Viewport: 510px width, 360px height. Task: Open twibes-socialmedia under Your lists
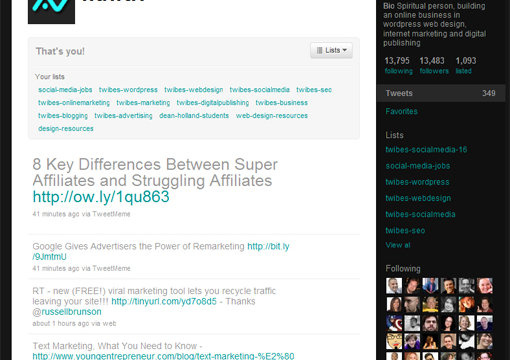(260, 90)
